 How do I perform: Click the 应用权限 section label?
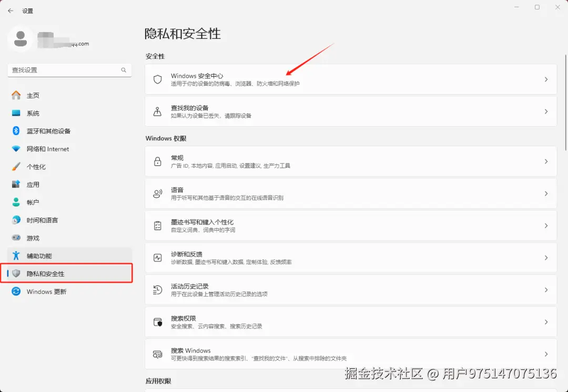coord(158,381)
